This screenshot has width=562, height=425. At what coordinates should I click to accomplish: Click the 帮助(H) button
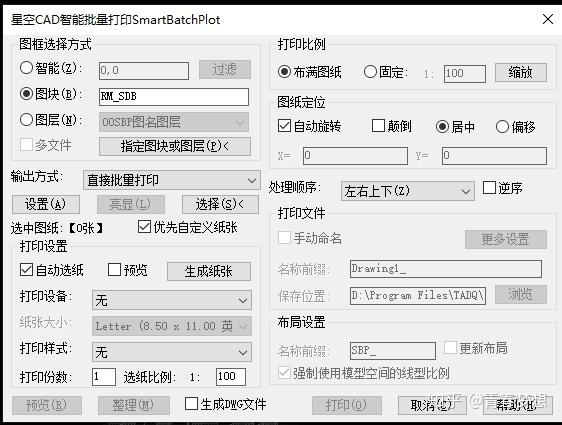[518, 405]
